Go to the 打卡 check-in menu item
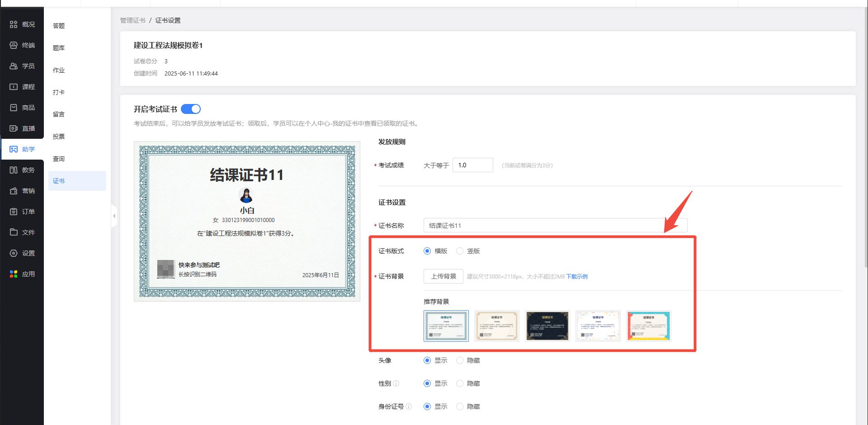 (59, 92)
